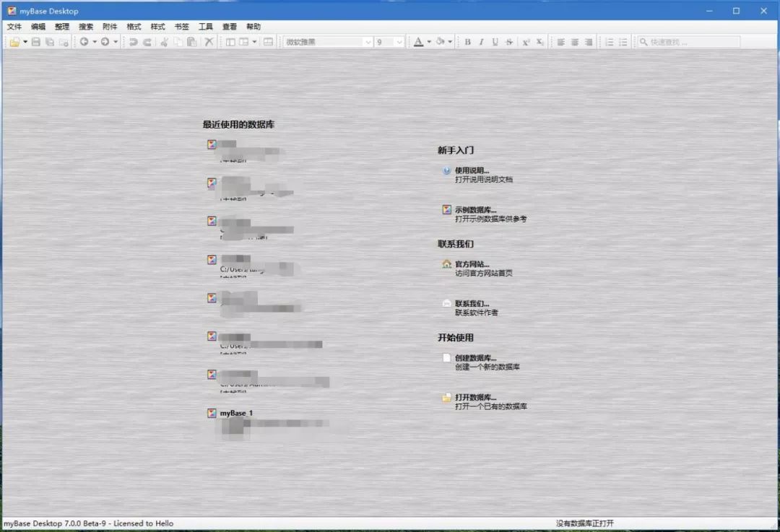Toggle italic formatting
Image resolution: width=780 pixels, height=532 pixels.
pyautogui.click(x=482, y=43)
